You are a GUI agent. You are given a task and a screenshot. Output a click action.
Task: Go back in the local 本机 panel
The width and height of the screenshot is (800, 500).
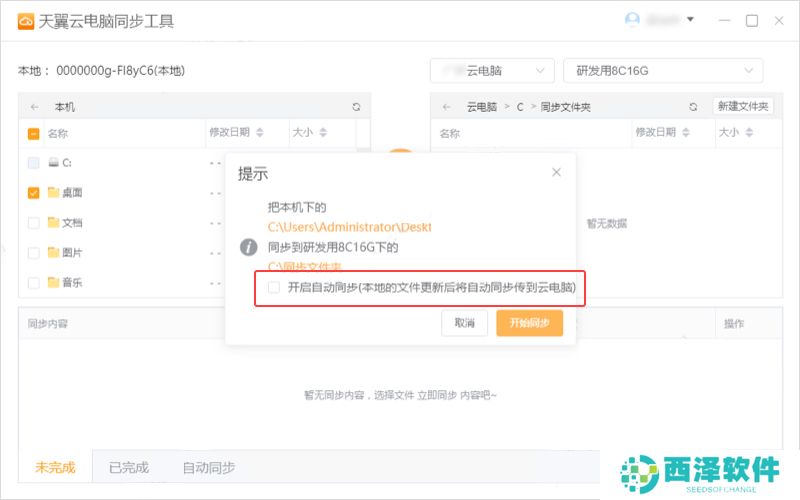(x=35, y=107)
